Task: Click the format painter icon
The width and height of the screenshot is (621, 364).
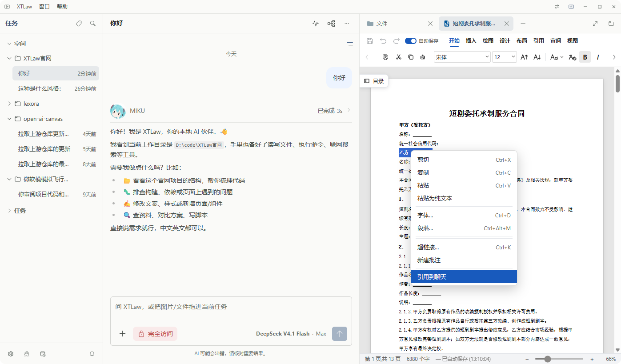Action: point(423,57)
